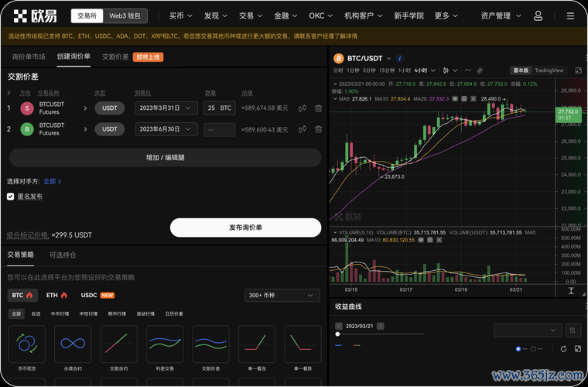Select the candlestick chart style icon

click(x=446, y=70)
